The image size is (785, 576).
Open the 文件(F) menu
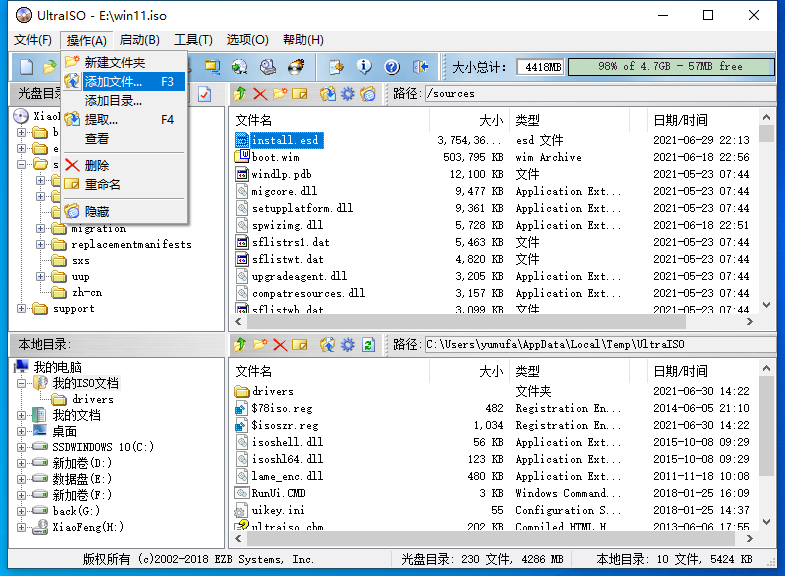click(33, 40)
